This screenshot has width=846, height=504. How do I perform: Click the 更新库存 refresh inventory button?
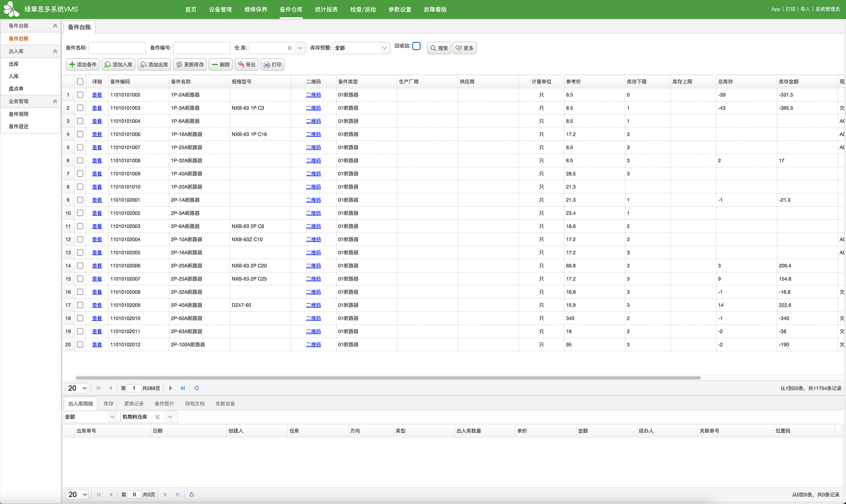click(x=190, y=65)
